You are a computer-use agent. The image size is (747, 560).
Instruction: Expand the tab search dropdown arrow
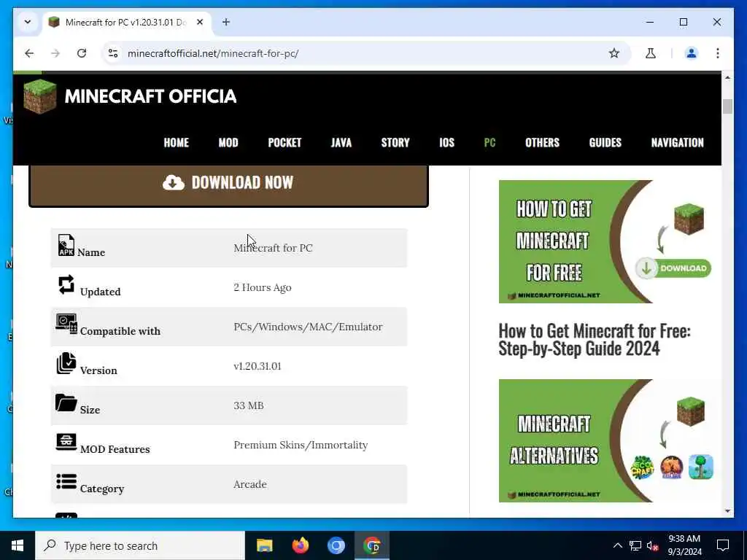[28, 22]
